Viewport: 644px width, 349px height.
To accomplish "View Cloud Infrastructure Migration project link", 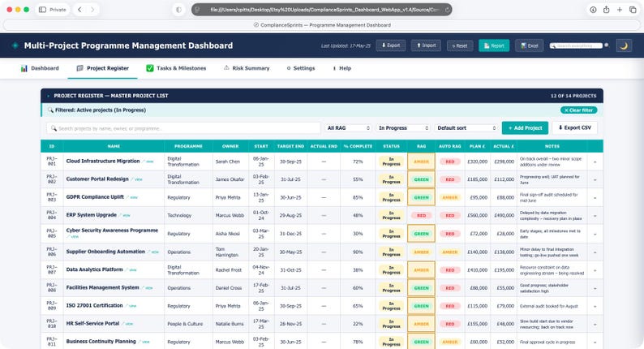I will [x=148, y=162].
